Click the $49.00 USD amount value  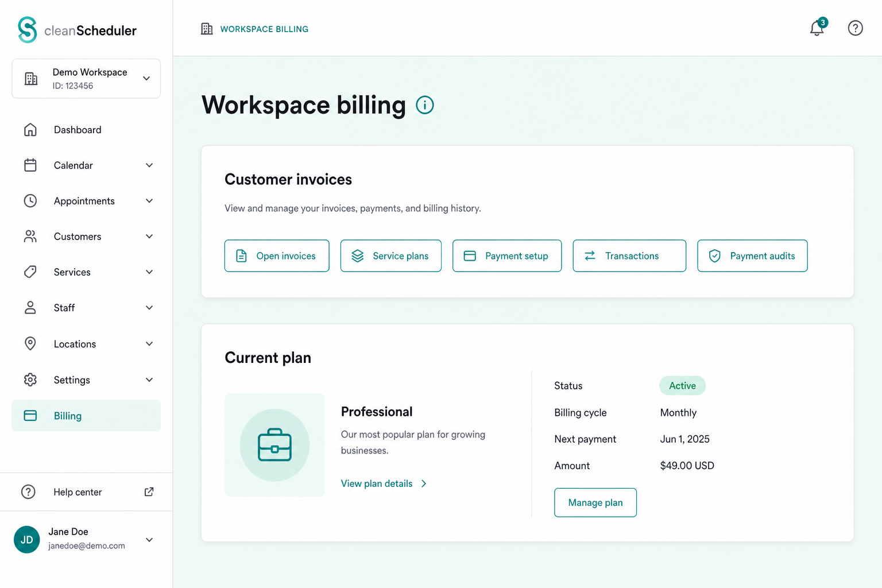coord(687,466)
